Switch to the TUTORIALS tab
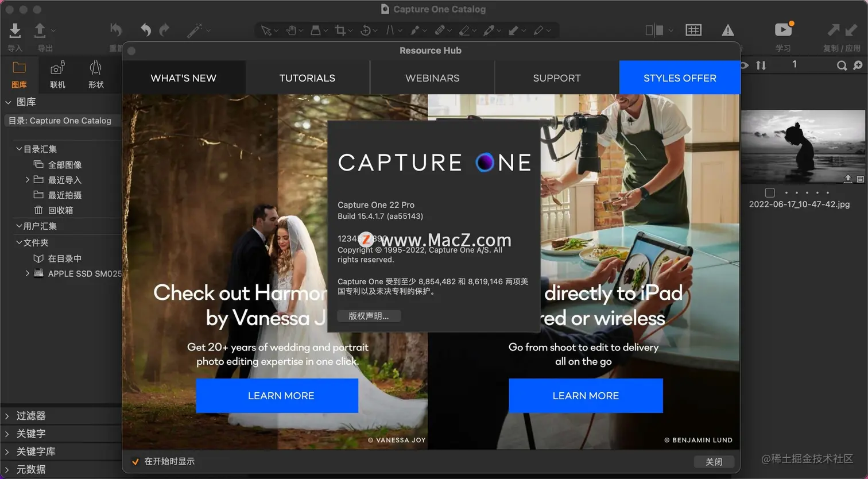Screen dimensions: 868x479 pos(308,78)
